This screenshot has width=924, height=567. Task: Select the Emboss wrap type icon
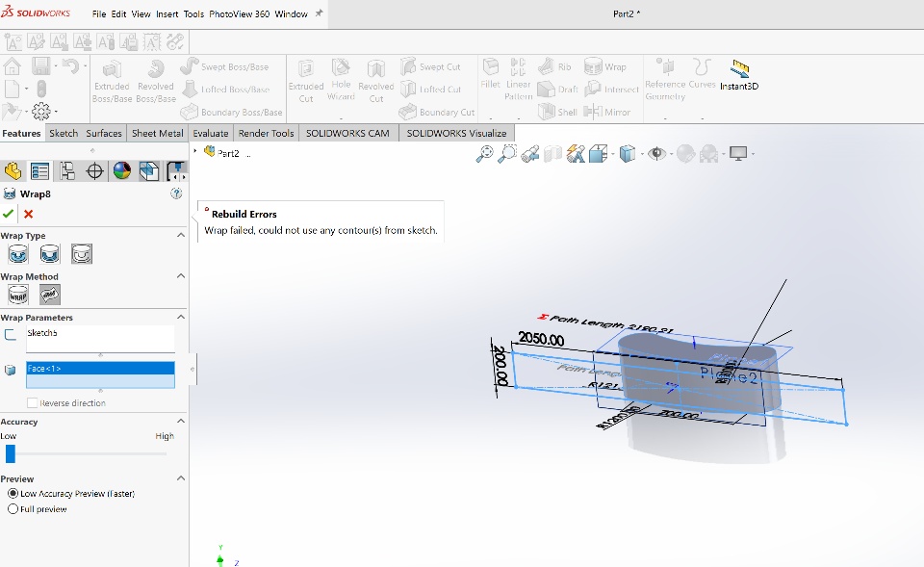click(17, 254)
